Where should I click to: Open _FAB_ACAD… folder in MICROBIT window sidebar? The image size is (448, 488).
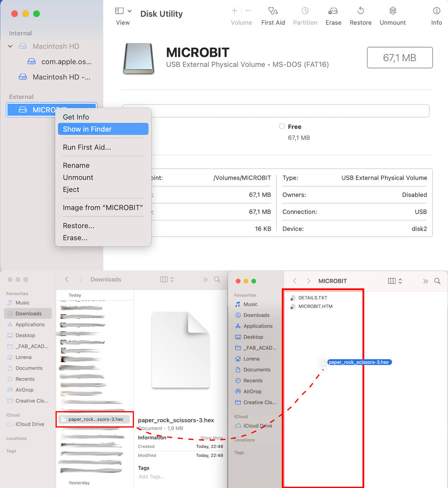coord(256,348)
